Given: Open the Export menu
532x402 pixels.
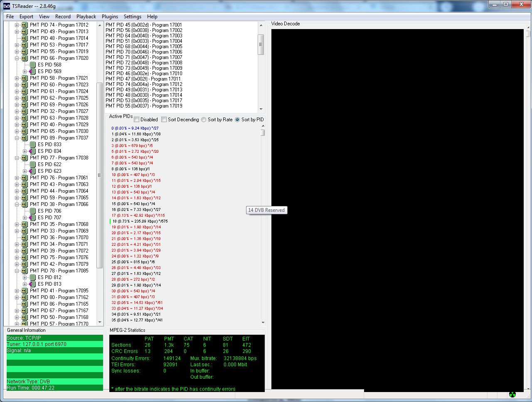Looking at the screenshot, I should [26, 17].
